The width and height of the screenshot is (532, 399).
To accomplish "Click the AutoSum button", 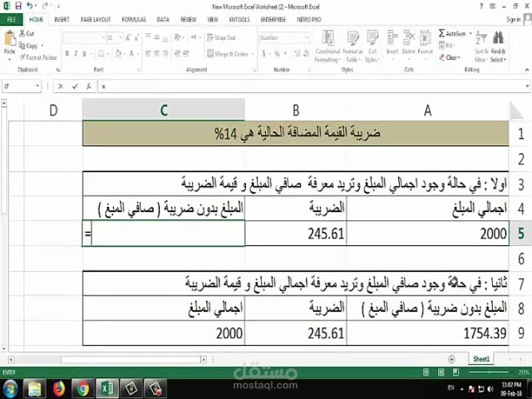I will tap(452, 33).
